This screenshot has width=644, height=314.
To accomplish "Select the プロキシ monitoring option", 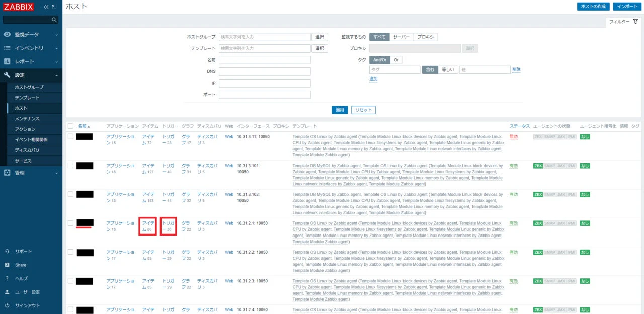I will click(426, 37).
